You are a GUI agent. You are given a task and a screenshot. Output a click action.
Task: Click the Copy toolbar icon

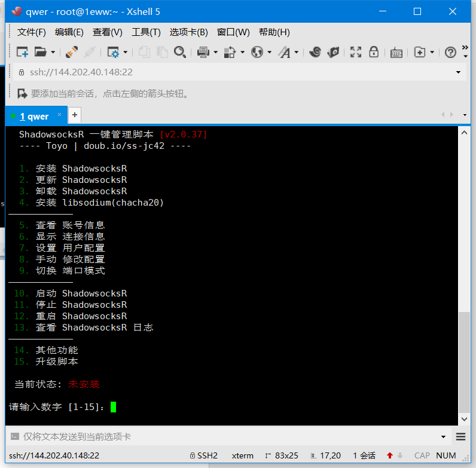[144, 52]
